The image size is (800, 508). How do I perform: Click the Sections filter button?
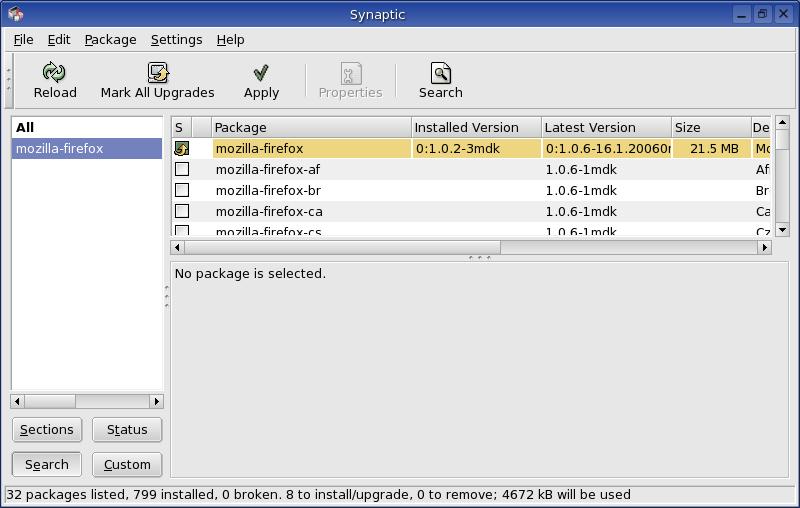pyautogui.click(x=47, y=429)
